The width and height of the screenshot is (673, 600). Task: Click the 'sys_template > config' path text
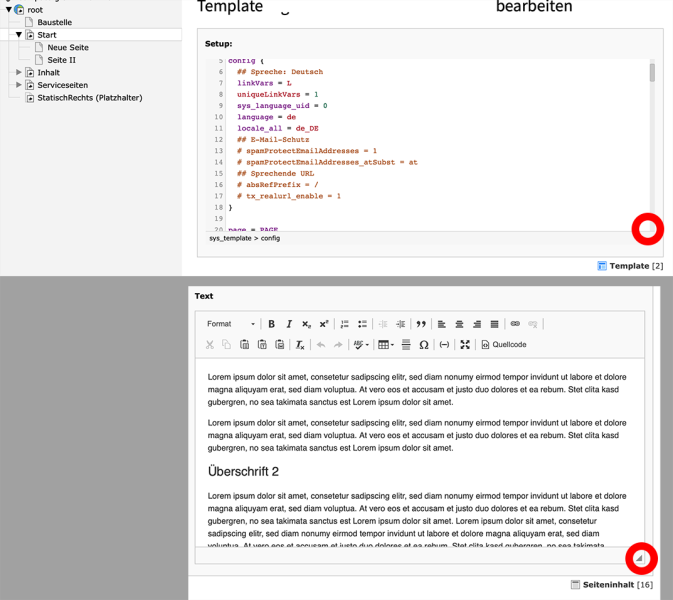click(245, 238)
